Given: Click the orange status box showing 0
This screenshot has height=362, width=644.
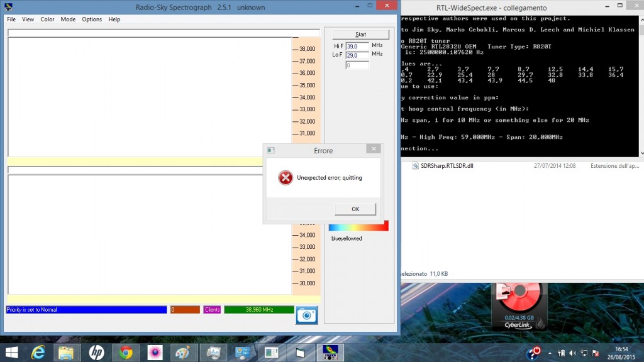Looking at the screenshot, I should pos(185,309).
